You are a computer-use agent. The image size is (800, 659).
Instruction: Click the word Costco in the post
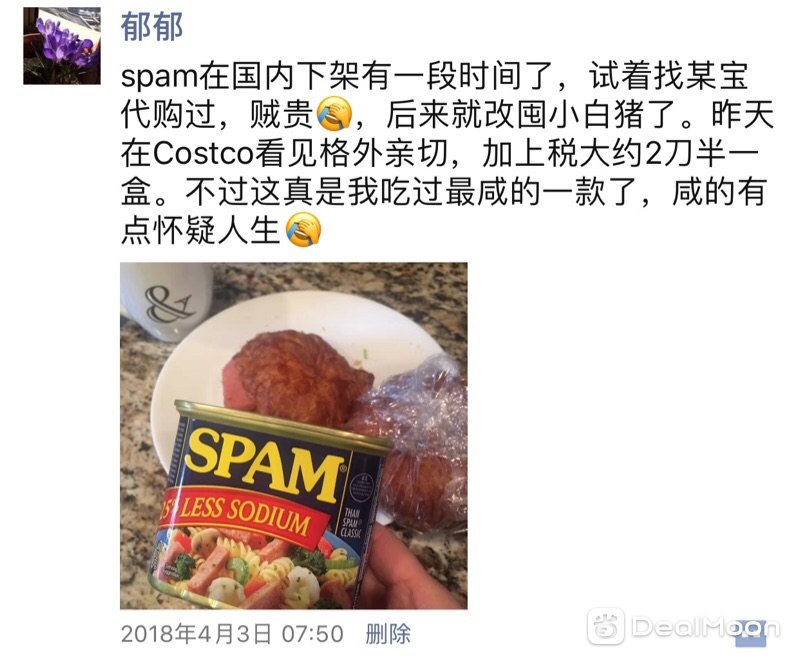pyautogui.click(x=203, y=154)
